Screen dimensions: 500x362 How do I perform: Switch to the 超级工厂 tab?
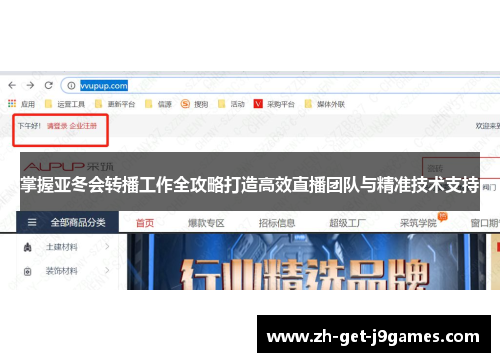coord(347,223)
